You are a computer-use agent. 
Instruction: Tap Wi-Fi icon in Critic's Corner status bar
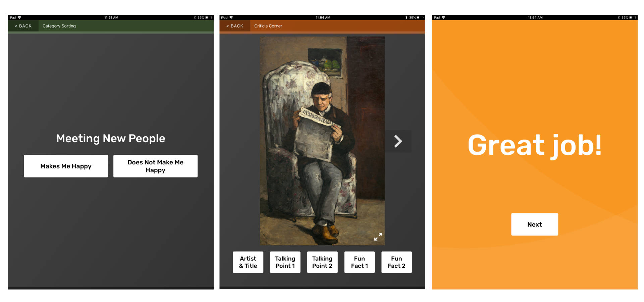pos(231,17)
